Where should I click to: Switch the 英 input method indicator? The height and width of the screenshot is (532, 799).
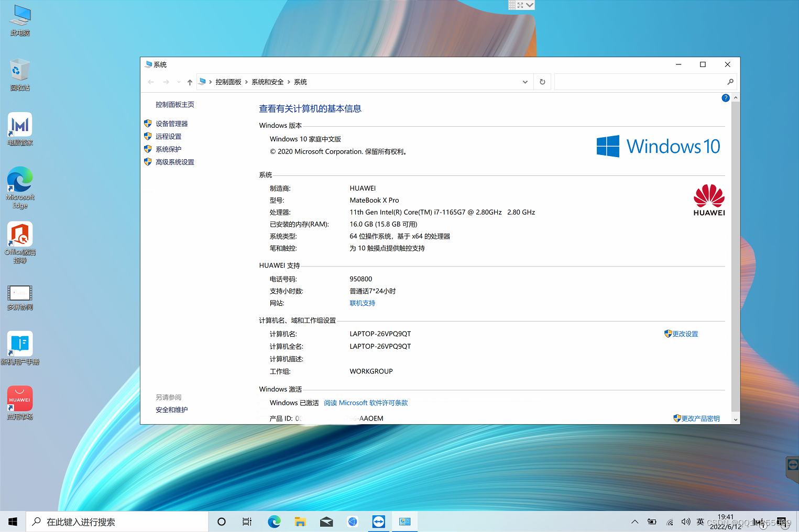(x=701, y=522)
